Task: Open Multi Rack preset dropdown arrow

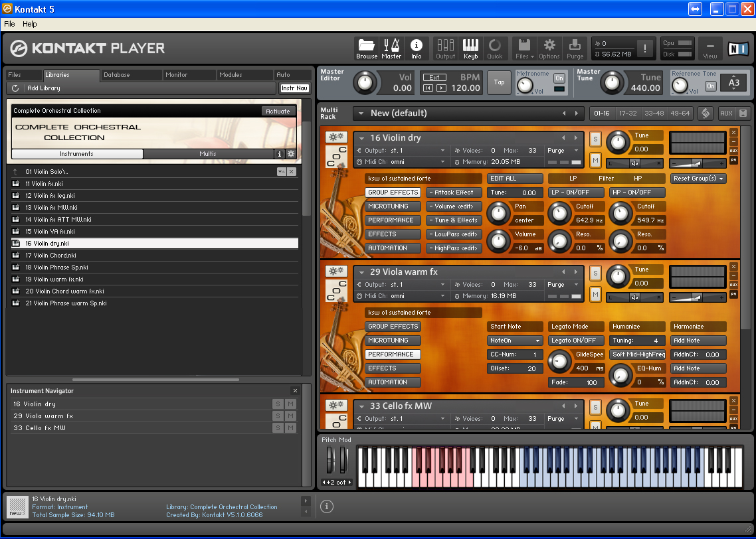Action: pyautogui.click(x=361, y=114)
